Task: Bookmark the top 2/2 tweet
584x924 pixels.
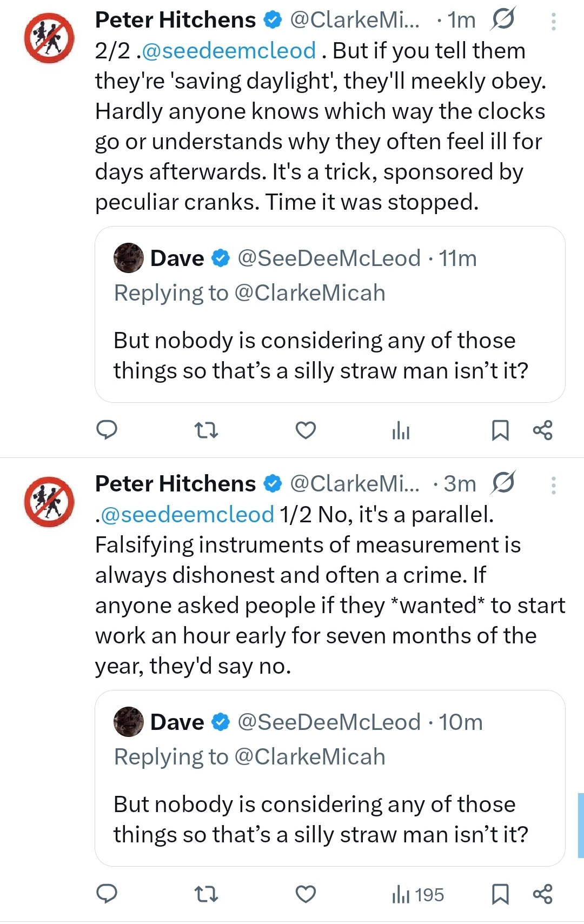Action: [500, 430]
